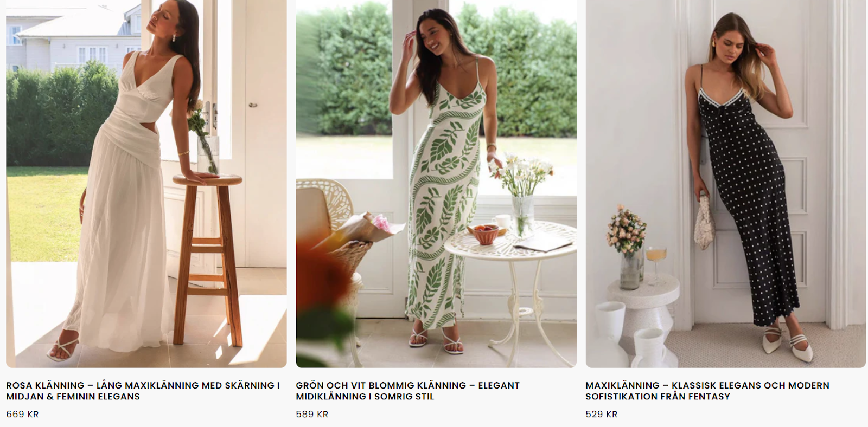
Task: Click the 'Rosa klänning – lång maxiklänning' product title
Action: [x=143, y=391]
